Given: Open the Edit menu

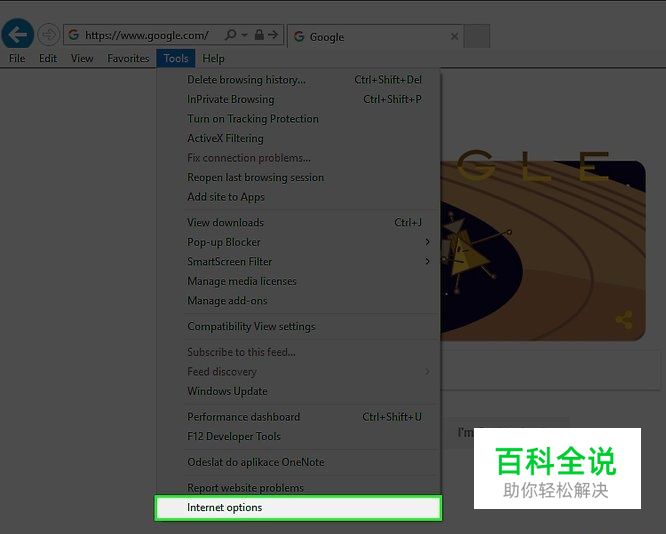Looking at the screenshot, I should point(48,59).
